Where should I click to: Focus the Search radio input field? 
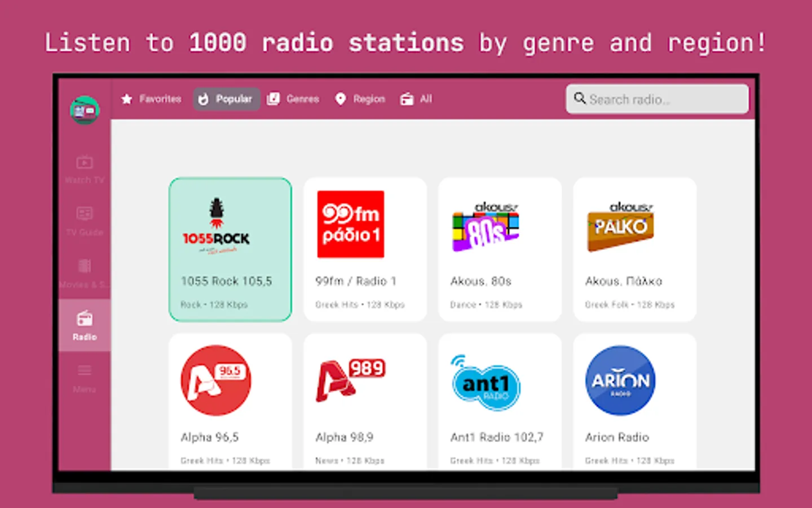click(657, 99)
